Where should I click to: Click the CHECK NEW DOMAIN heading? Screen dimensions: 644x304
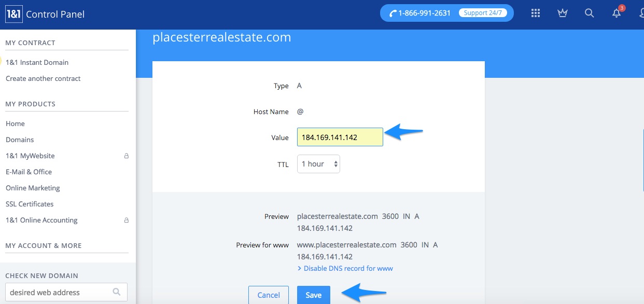(x=41, y=275)
